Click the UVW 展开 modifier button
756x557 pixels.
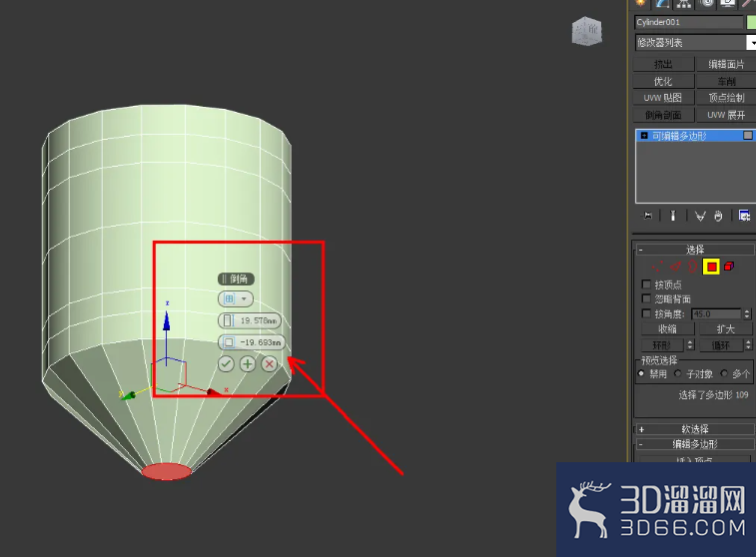pos(726,115)
